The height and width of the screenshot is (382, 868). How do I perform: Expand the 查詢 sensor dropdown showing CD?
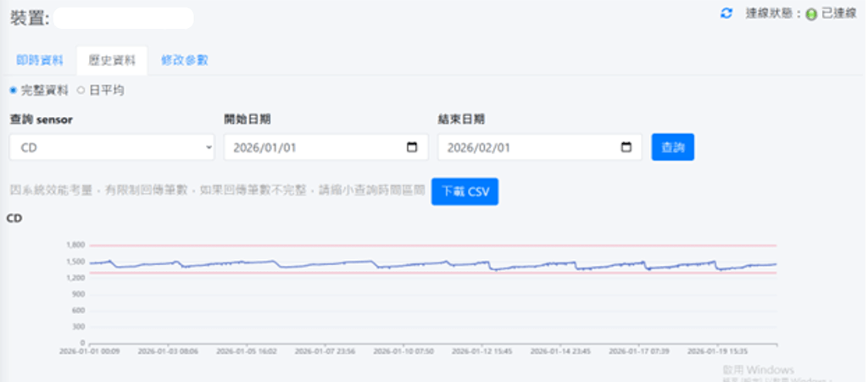tap(112, 147)
